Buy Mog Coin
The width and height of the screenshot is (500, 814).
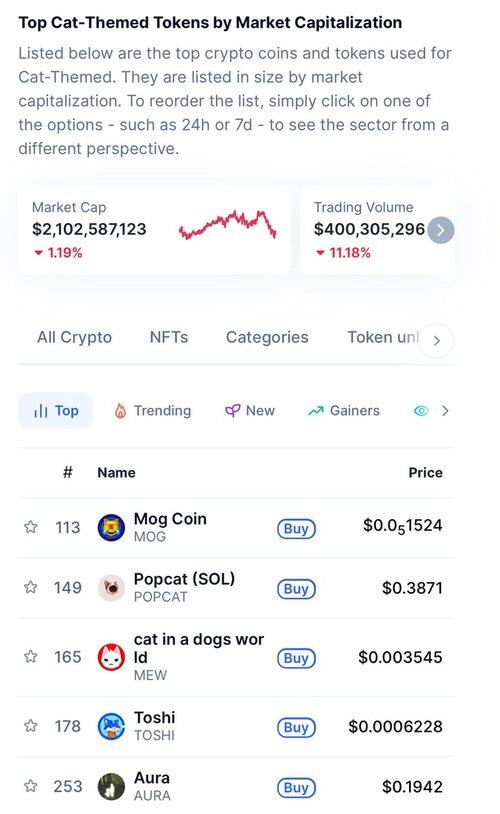point(296,528)
